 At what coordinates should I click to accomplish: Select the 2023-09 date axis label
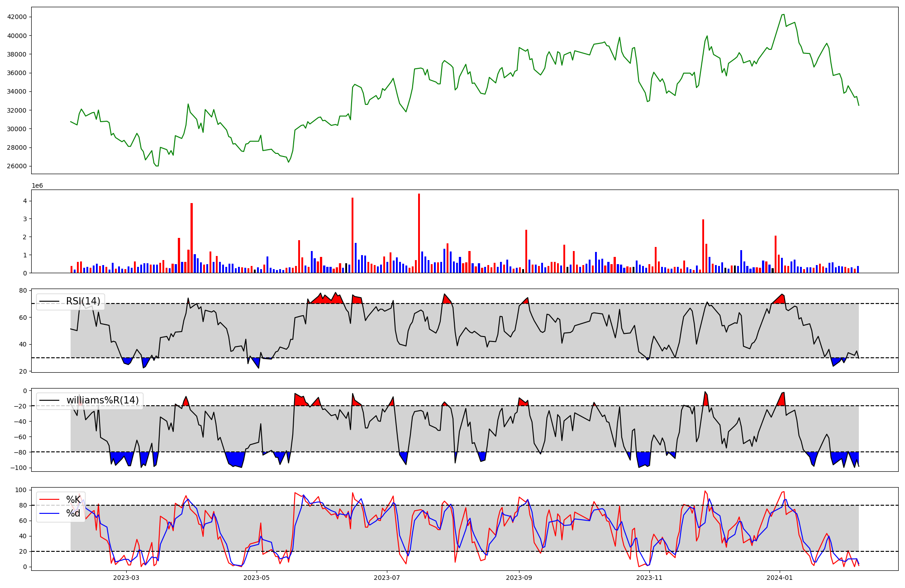click(x=519, y=578)
